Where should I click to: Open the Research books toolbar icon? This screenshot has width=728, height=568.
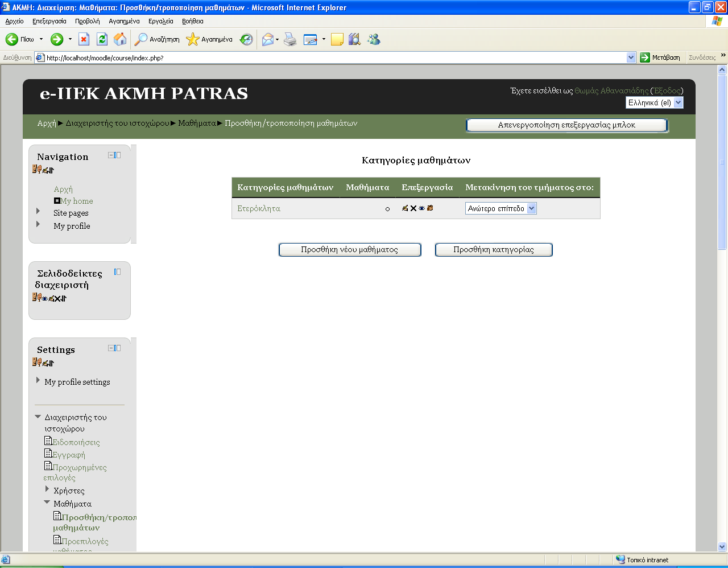(355, 39)
